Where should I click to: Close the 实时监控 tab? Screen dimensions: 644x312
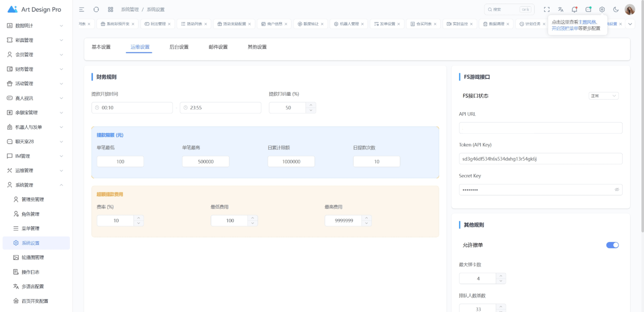(x=471, y=24)
